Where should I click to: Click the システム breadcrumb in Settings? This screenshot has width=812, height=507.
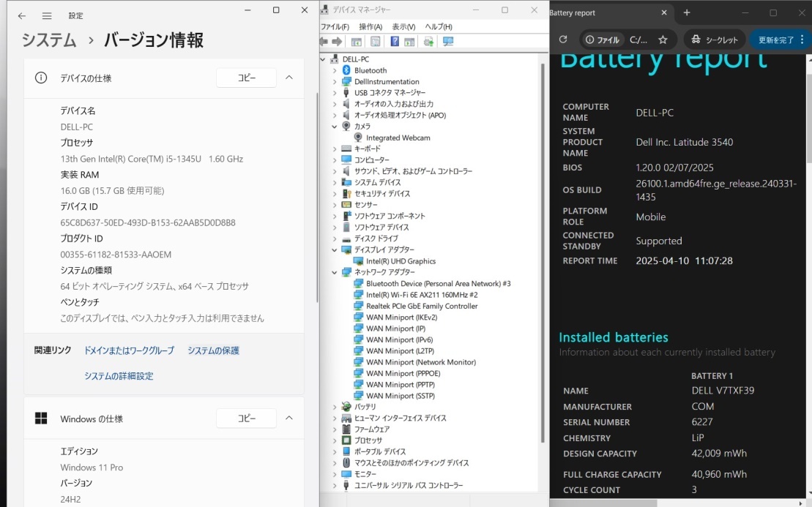point(48,40)
